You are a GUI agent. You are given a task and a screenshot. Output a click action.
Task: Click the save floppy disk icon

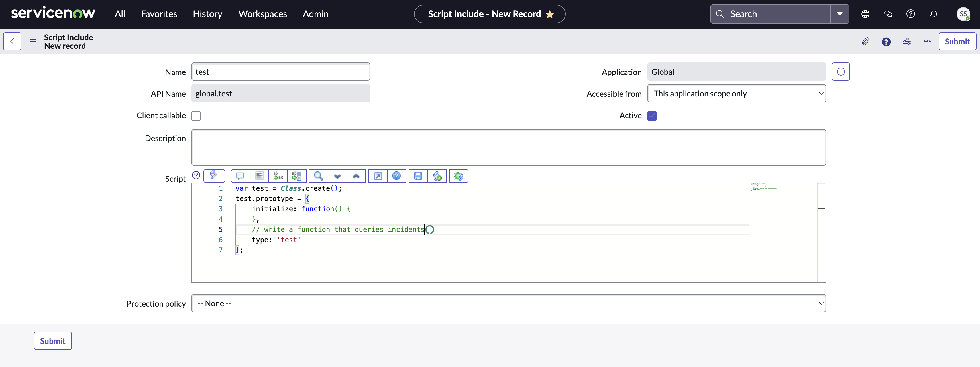coord(418,176)
